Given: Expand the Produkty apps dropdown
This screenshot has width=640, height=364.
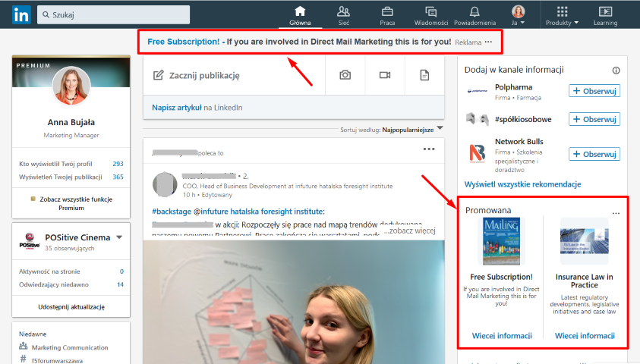Looking at the screenshot, I should coord(562,14).
